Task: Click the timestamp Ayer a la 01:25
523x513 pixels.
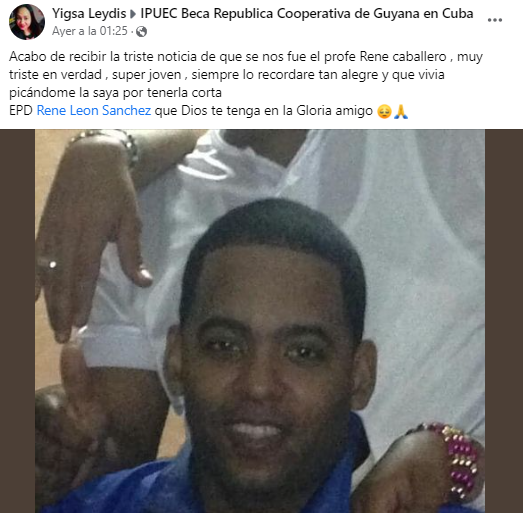Action: click(90, 31)
